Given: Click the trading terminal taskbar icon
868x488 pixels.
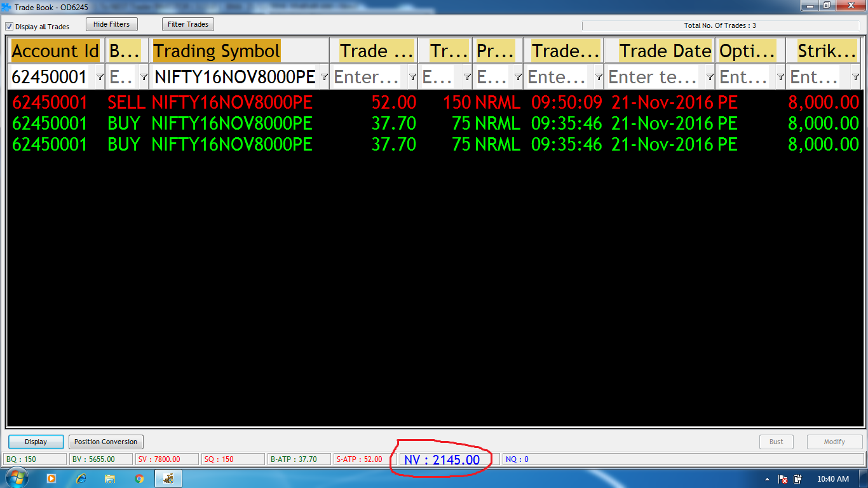Looking at the screenshot, I should [169, 478].
